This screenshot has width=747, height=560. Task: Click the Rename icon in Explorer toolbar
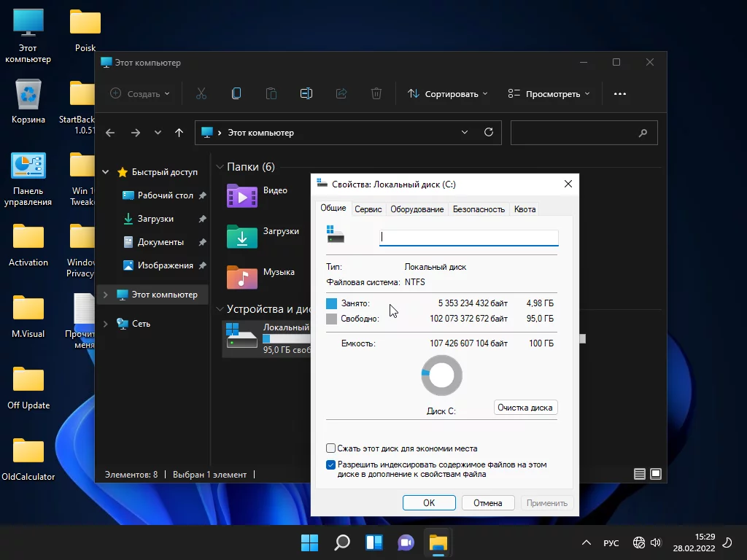[306, 93]
